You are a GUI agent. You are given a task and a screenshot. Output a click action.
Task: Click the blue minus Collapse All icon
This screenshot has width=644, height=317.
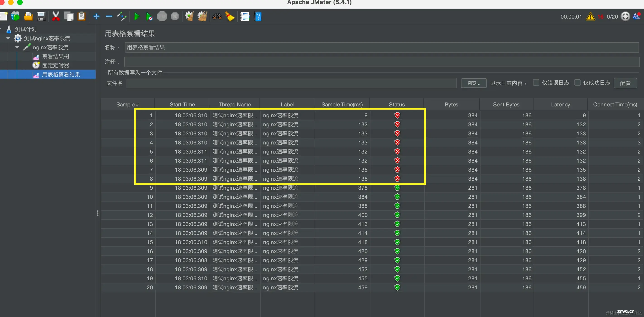[109, 17]
